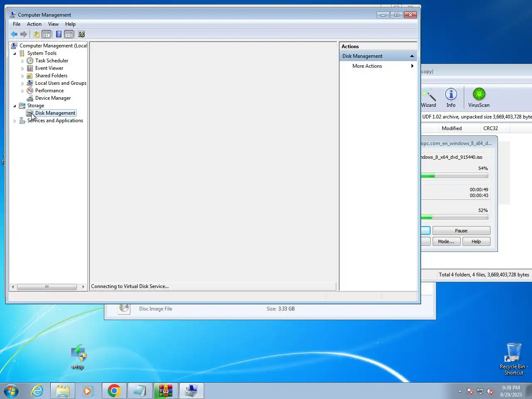Click the WinRAR taskbar button
Image resolution: width=532 pixels, height=399 pixels.
[165, 391]
